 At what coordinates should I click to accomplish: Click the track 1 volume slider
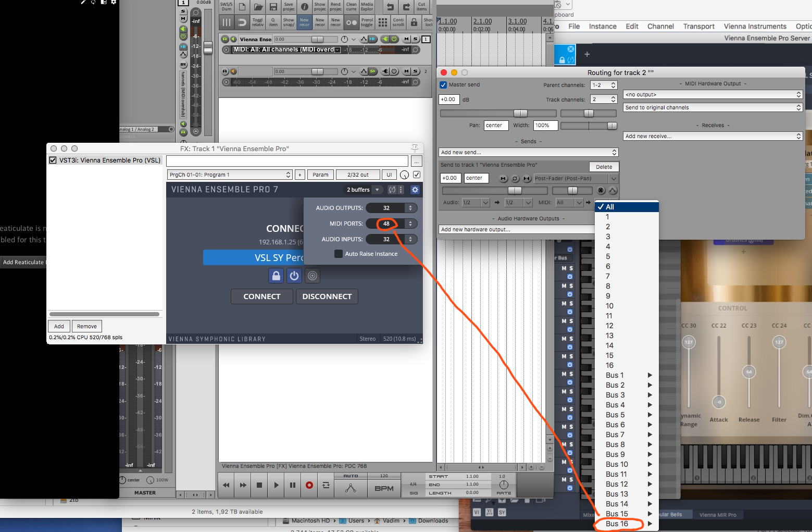[x=306, y=40]
